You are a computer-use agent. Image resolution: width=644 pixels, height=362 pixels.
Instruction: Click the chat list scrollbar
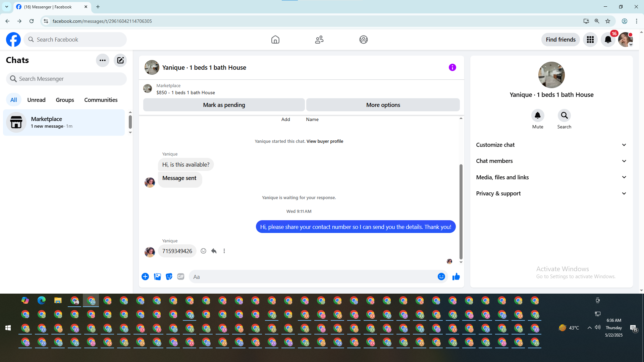130,122
